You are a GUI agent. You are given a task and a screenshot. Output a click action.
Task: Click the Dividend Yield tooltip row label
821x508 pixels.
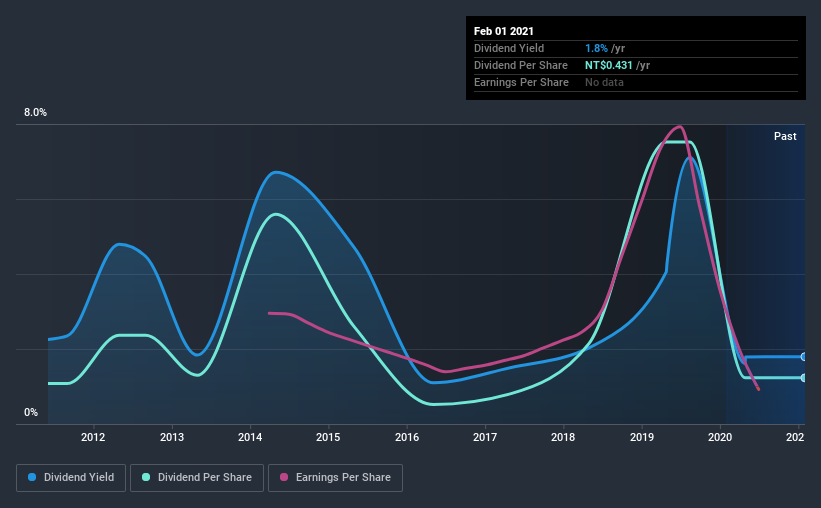click(509, 48)
